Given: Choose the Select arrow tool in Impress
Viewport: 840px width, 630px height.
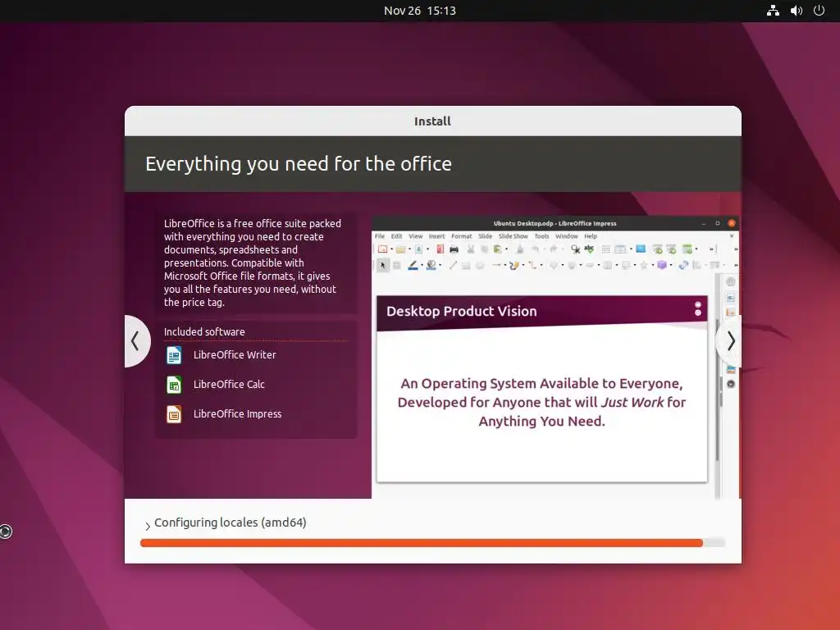Looking at the screenshot, I should (x=382, y=265).
